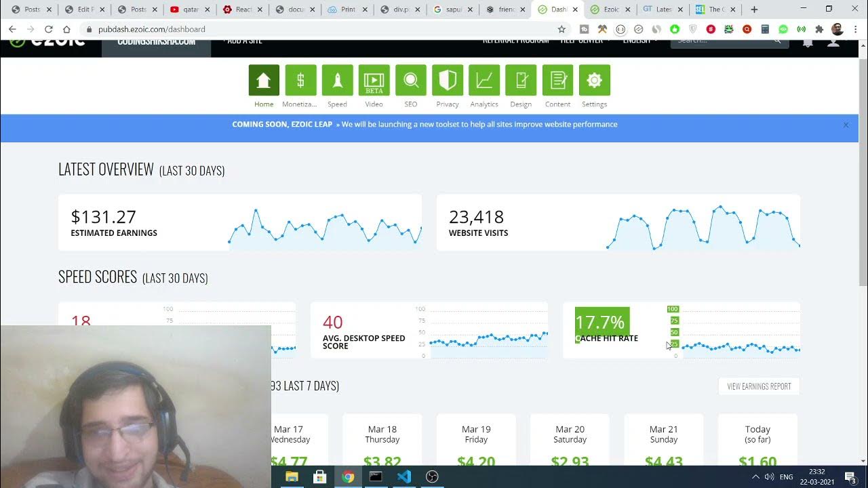
Task: Open the Settings gear icon
Action: [594, 81]
